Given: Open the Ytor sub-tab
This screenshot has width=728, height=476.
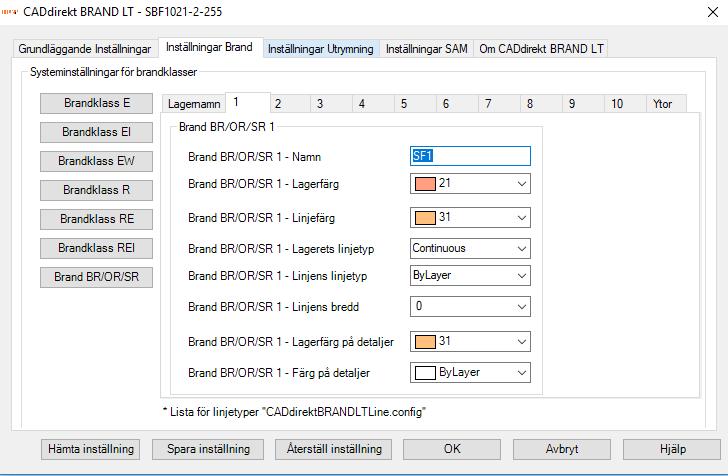Looking at the screenshot, I should [x=666, y=104].
